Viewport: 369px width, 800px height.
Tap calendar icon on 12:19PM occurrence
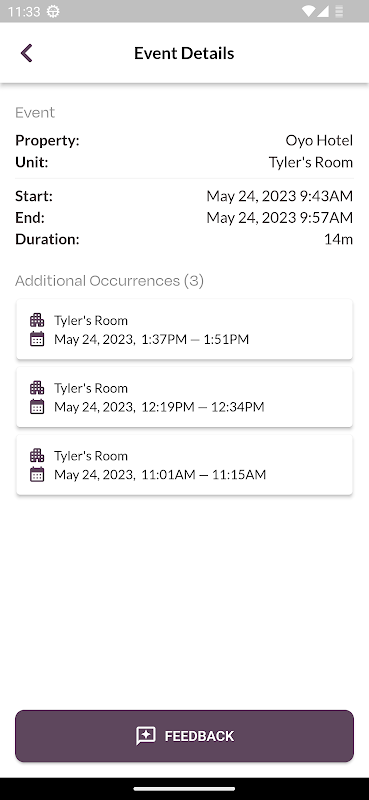[x=37, y=407]
